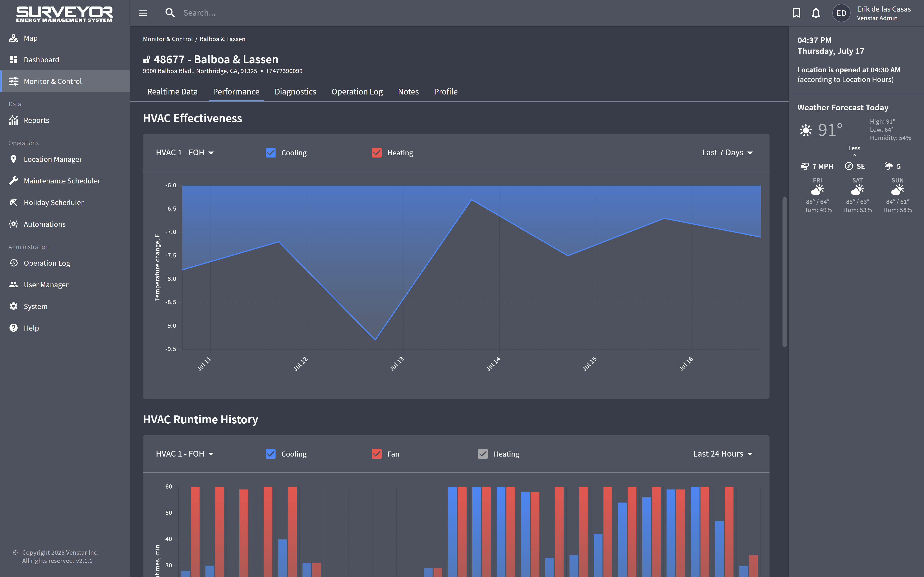Screen dimensions: 924x577
Task: Uncheck Heating in HVAC Effectiveness
Action: 377,153
